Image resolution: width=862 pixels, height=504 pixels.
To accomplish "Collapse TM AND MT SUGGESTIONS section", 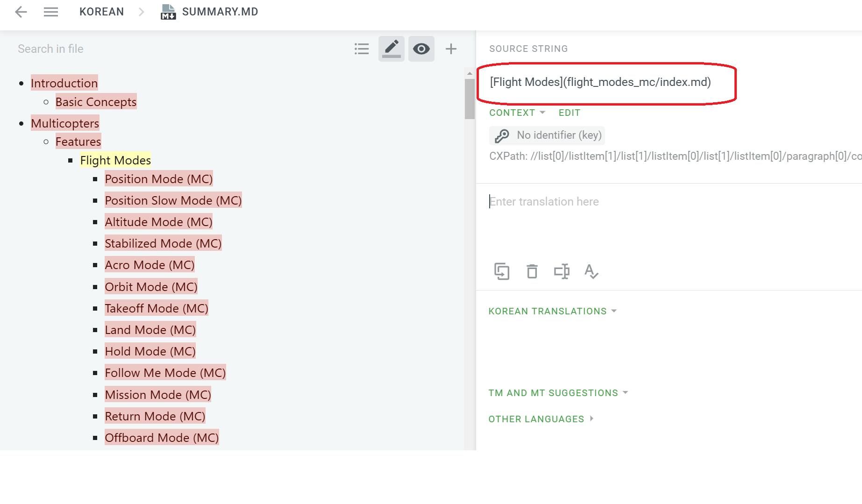I will (x=558, y=393).
